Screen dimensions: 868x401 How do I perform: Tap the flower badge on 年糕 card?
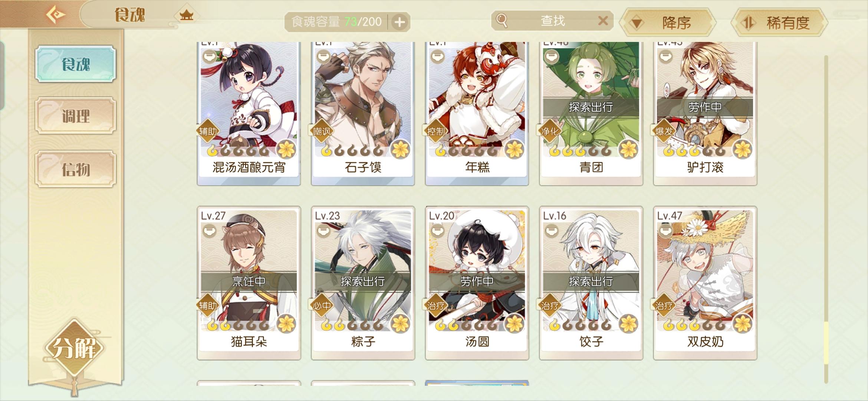pyautogui.click(x=514, y=150)
